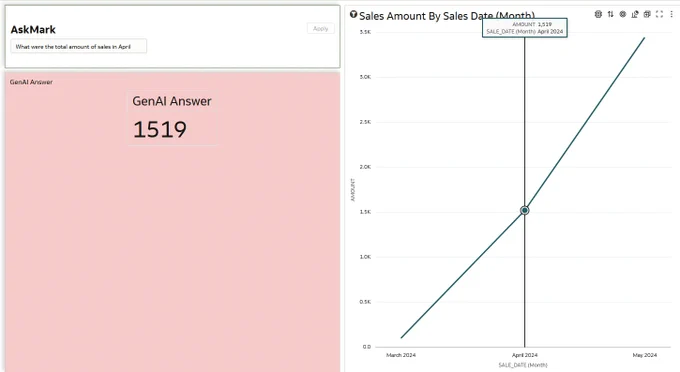Click the AskMark heading
The image size is (680, 372).
click(33, 29)
